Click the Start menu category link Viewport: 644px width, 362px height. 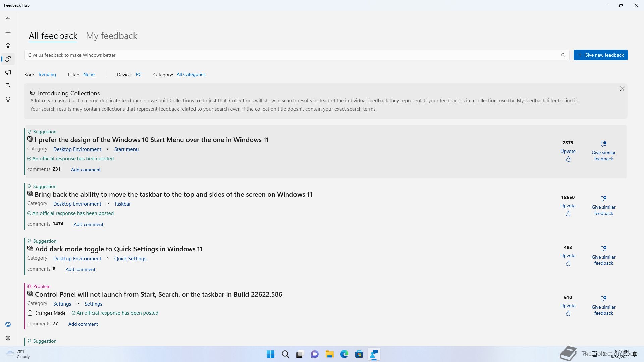126,149
